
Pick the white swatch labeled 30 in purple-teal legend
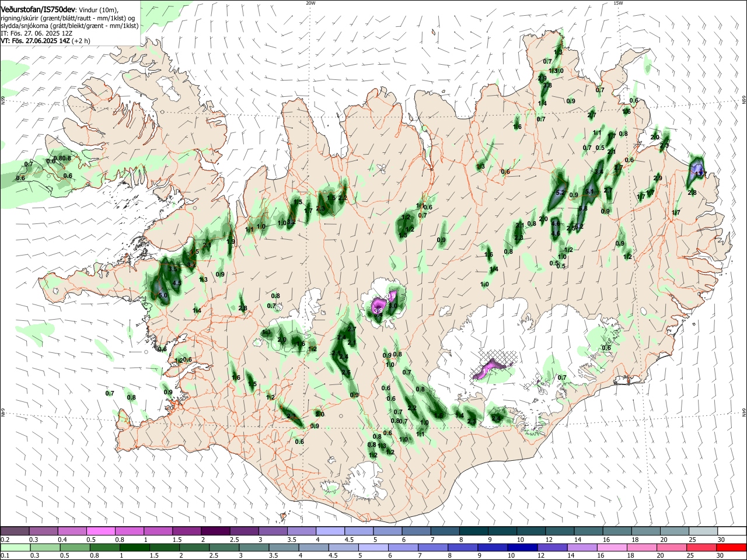(x=731, y=531)
